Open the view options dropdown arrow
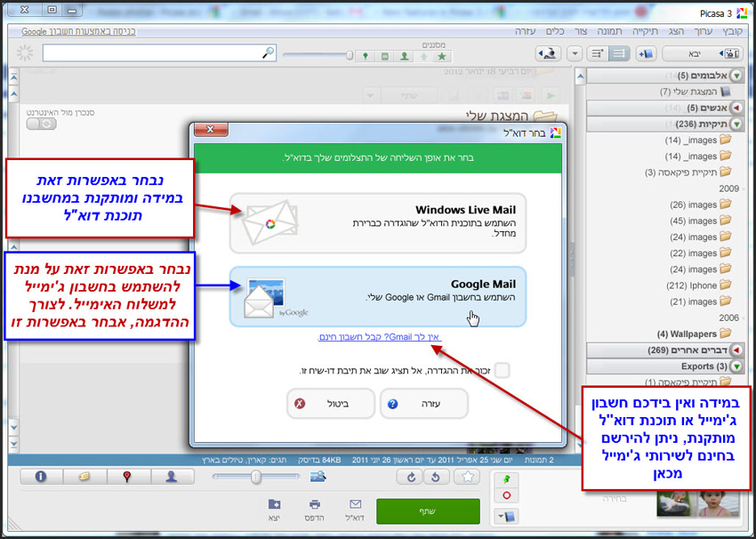The height and width of the screenshot is (539, 756). [x=575, y=53]
